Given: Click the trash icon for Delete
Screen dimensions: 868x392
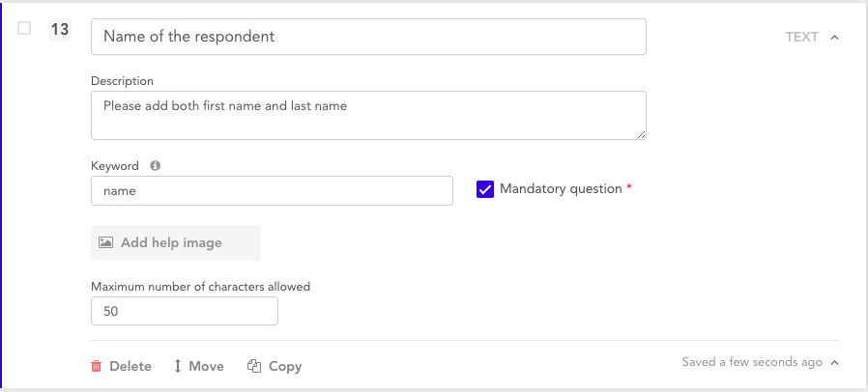Looking at the screenshot, I should [96, 367].
